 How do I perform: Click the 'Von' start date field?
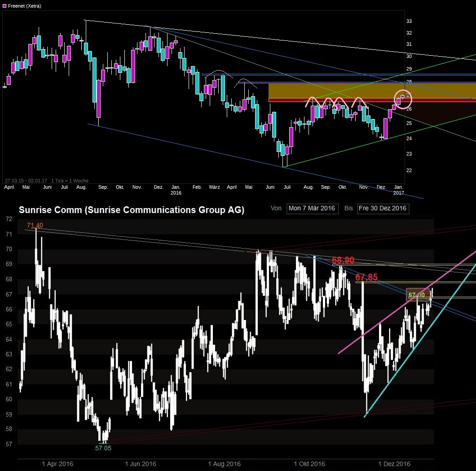point(312,209)
